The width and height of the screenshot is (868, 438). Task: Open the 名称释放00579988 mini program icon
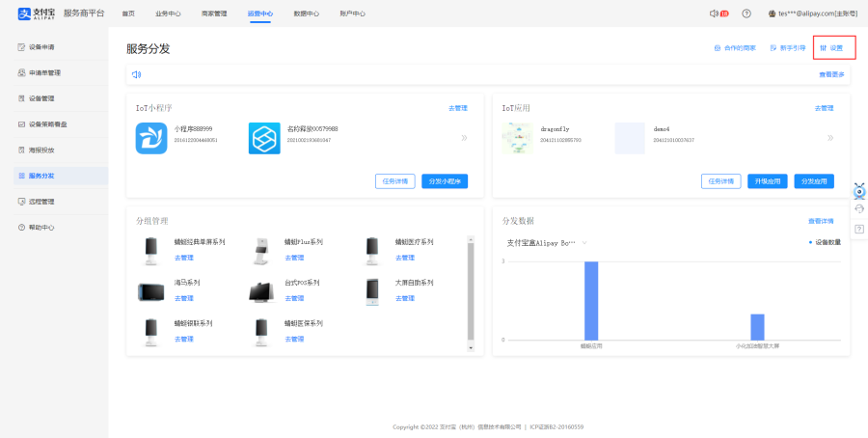pos(264,138)
